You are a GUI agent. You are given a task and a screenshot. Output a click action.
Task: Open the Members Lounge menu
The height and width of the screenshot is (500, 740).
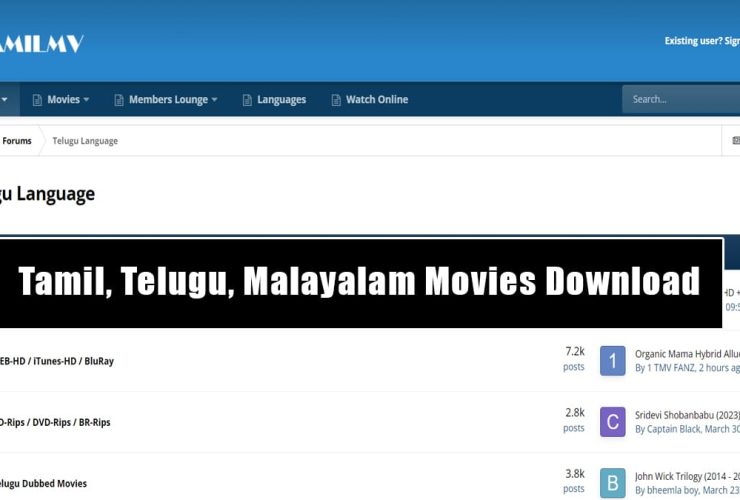tap(166, 100)
